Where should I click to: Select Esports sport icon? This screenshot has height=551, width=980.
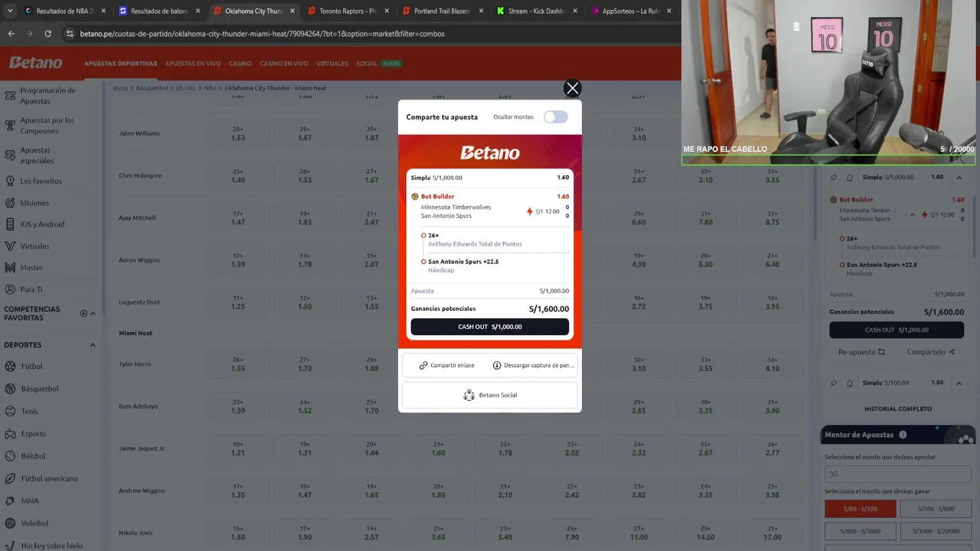tap(10, 434)
